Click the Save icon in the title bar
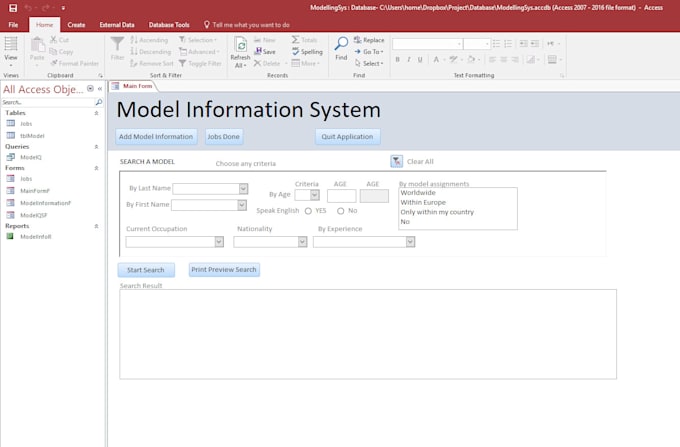 (13, 8)
